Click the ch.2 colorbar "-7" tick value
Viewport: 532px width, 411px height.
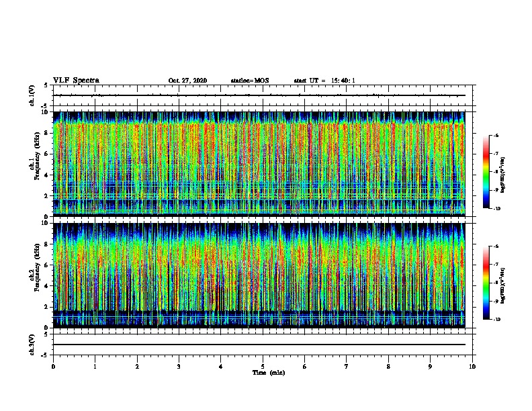(496, 265)
